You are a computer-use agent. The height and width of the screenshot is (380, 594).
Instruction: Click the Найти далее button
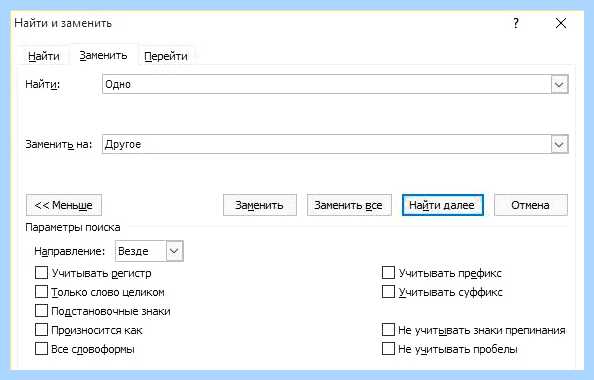[442, 205]
